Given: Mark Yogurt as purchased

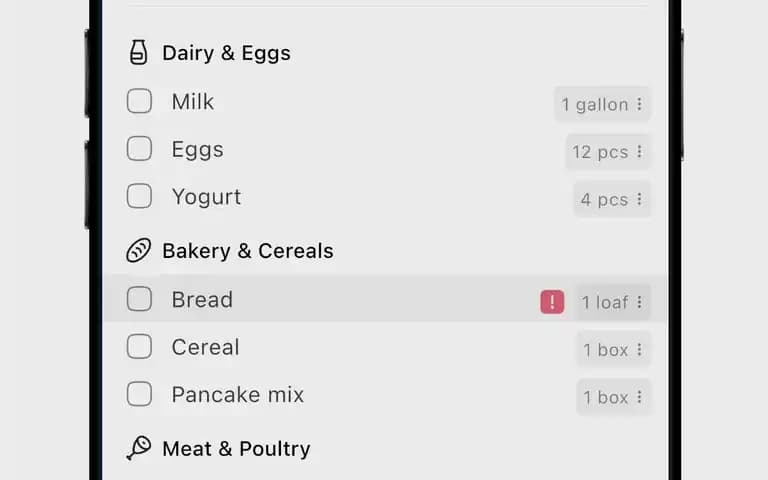Looking at the screenshot, I should coord(139,196).
